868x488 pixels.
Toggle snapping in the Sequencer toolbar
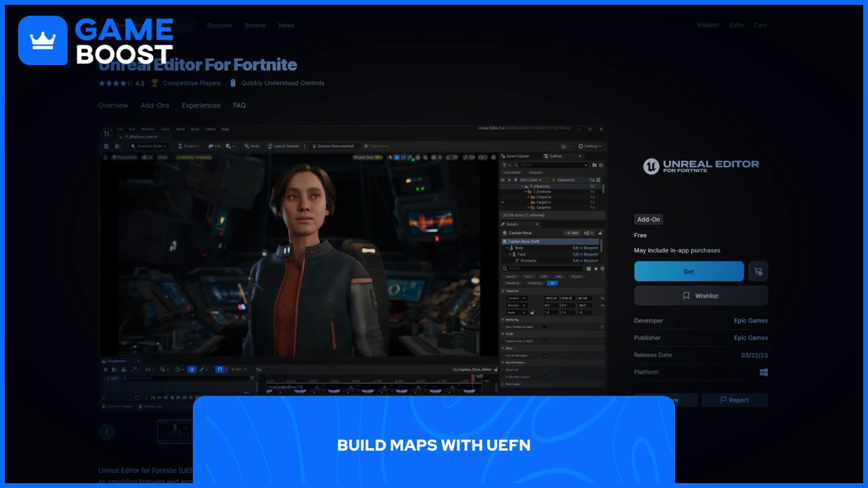(x=219, y=369)
